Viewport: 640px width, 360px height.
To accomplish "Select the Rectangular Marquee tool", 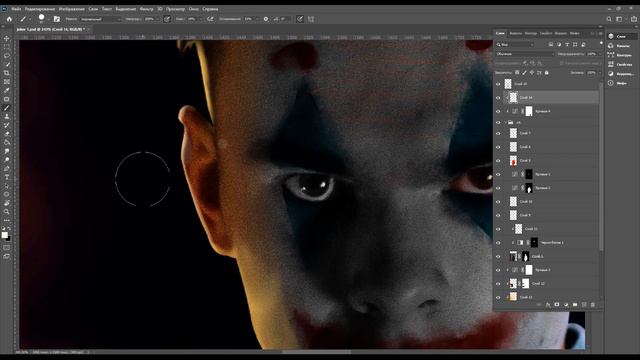I will point(7,47).
